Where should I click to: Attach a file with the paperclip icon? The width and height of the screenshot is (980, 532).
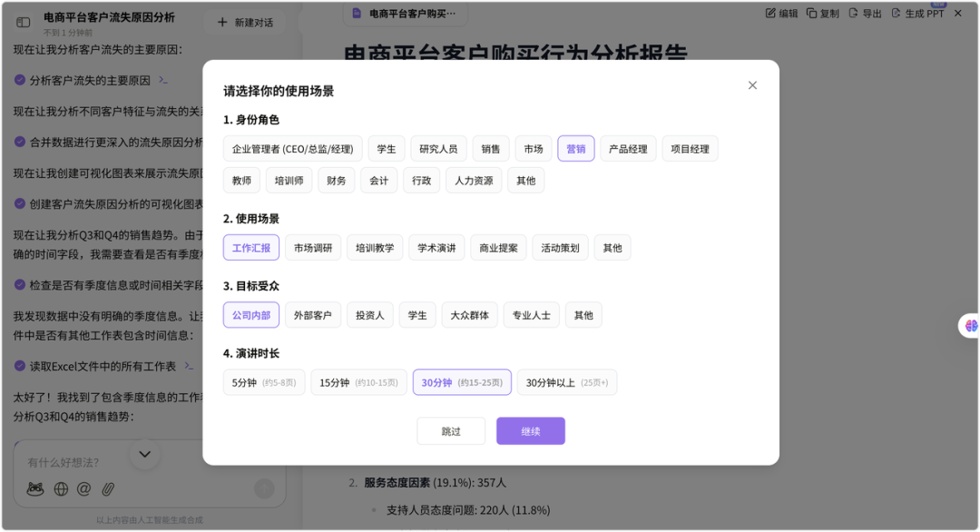pos(108,488)
